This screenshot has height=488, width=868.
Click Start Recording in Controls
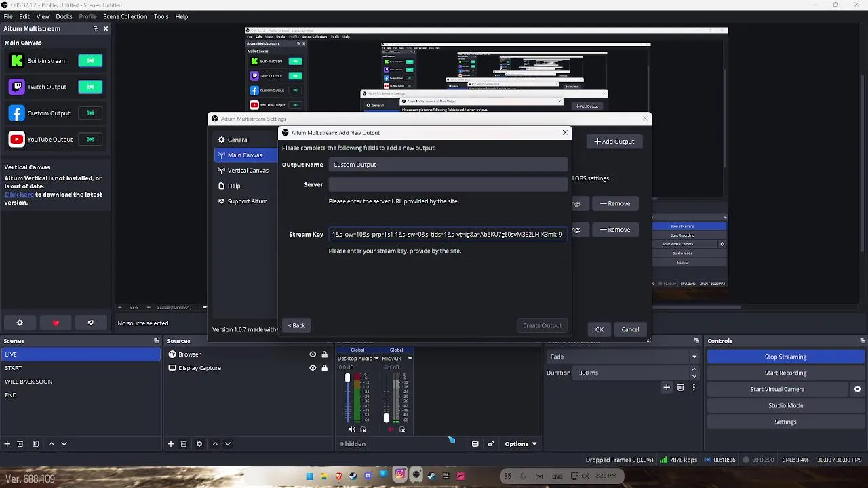pyautogui.click(x=785, y=373)
